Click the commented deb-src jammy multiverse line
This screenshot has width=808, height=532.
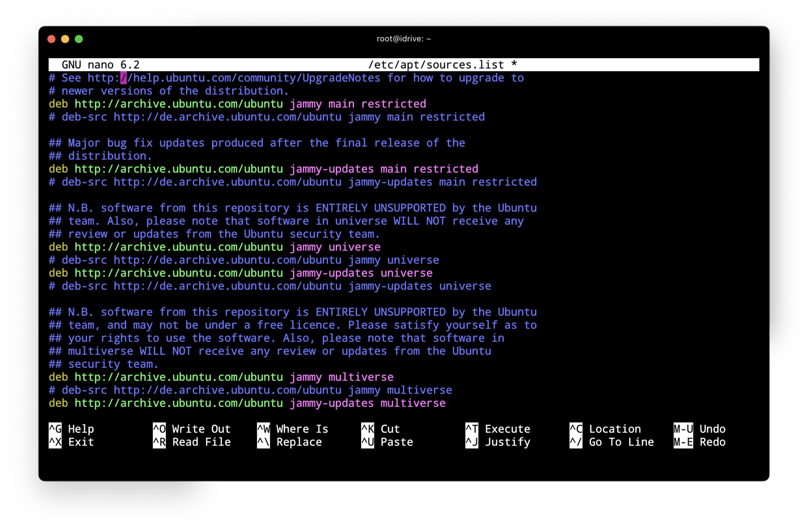click(x=250, y=390)
